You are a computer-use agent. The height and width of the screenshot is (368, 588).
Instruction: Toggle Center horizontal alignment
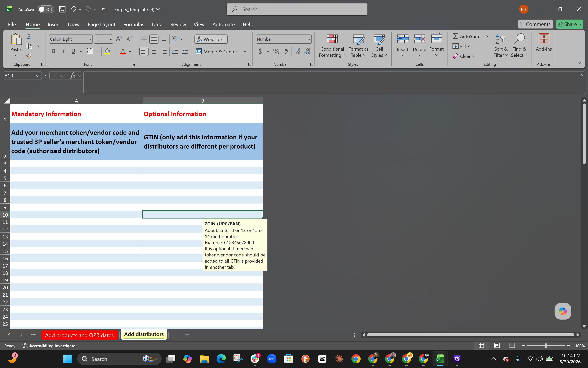[x=154, y=51]
